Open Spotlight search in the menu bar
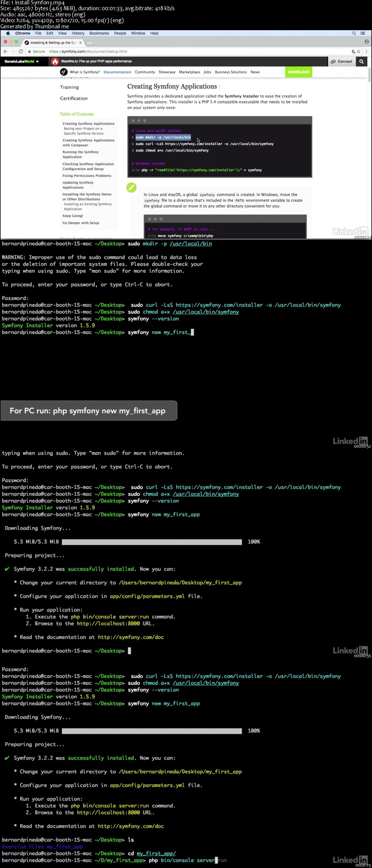The height and width of the screenshot is (868, 372). tap(354, 33)
